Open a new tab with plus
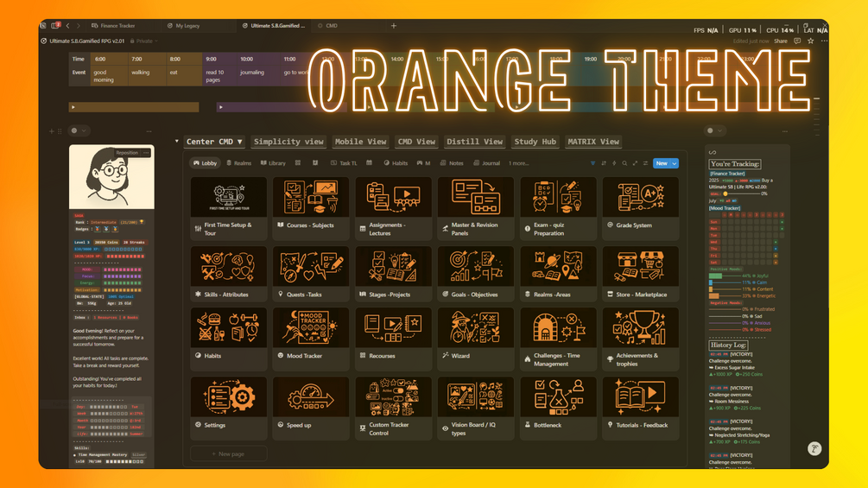Viewport: 868px width, 488px height. 394,25
